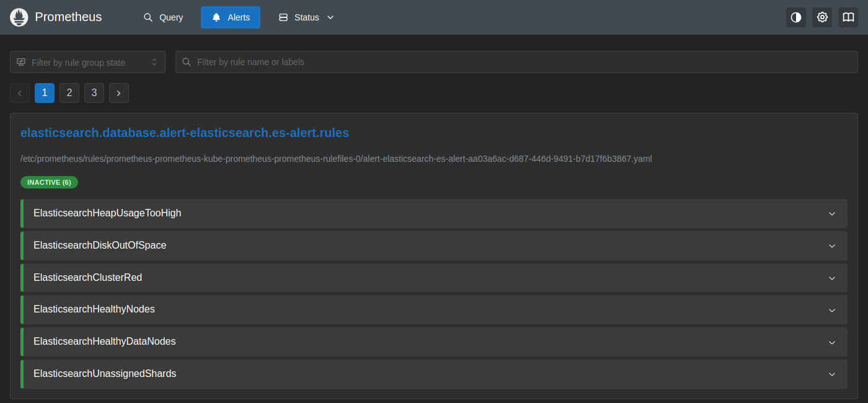Open the rule group state filter dropdown
The width and height of the screenshot is (868, 403).
(x=87, y=62)
